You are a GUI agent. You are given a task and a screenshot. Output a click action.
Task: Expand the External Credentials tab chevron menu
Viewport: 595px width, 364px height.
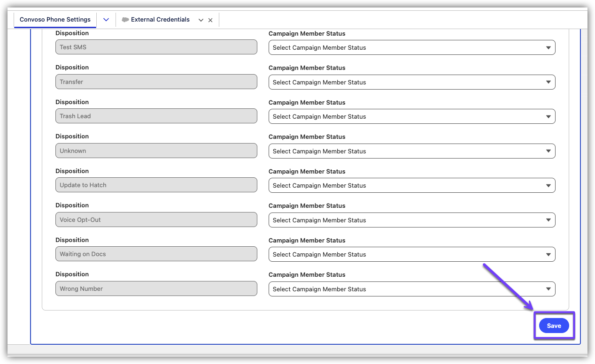[x=201, y=20]
